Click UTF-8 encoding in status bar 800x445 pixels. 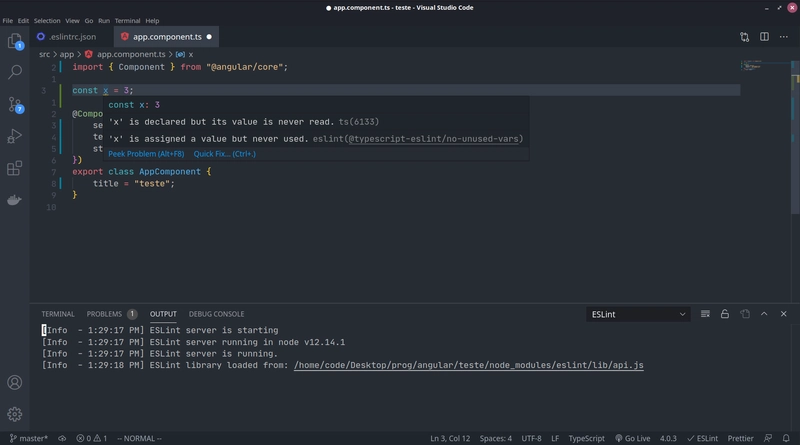[531, 438]
